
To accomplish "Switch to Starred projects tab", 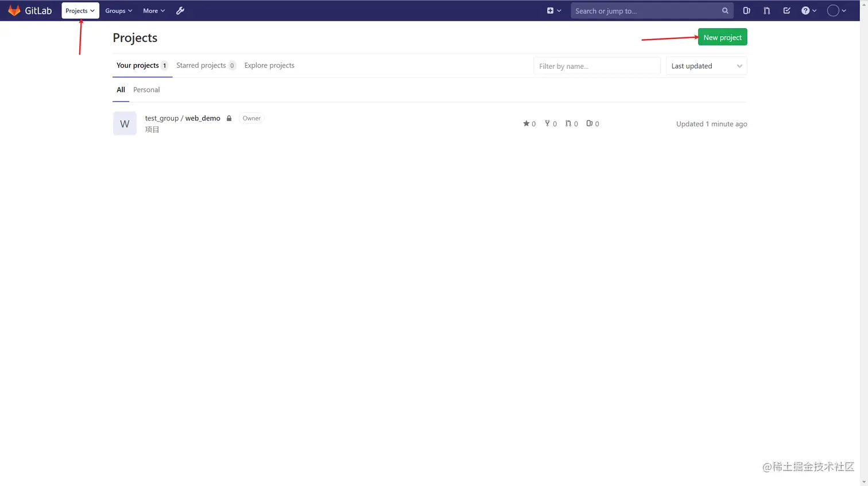I will point(206,65).
